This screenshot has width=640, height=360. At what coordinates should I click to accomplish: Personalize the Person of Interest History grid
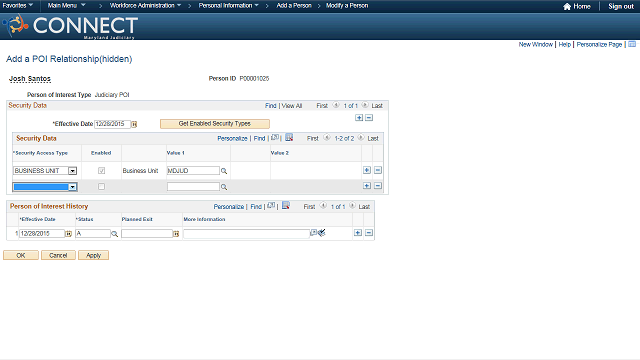(x=229, y=207)
